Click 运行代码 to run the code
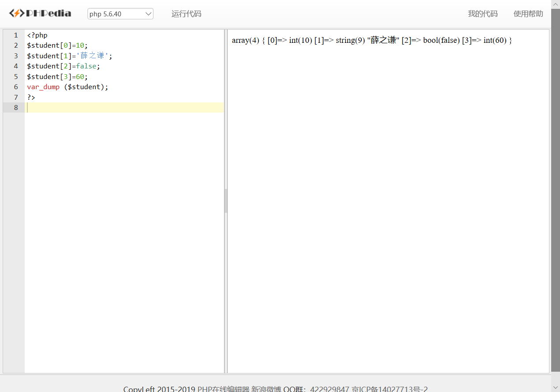 coord(186,14)
